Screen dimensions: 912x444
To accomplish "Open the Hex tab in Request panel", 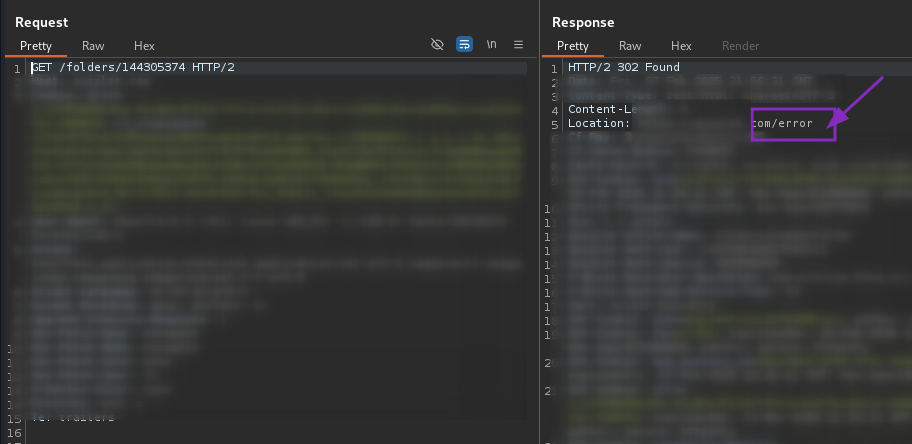I will (x=144, y=46).
